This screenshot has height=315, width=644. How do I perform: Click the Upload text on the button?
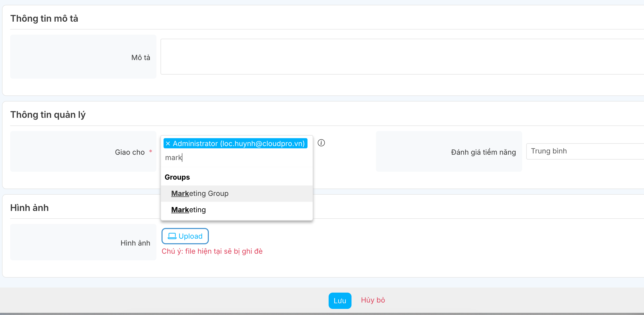[x=191, y=236]
